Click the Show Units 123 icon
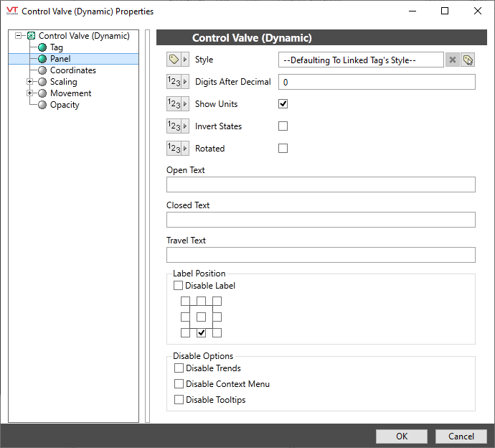The width and height of the screenshot is (495, 448). point(174,103)
